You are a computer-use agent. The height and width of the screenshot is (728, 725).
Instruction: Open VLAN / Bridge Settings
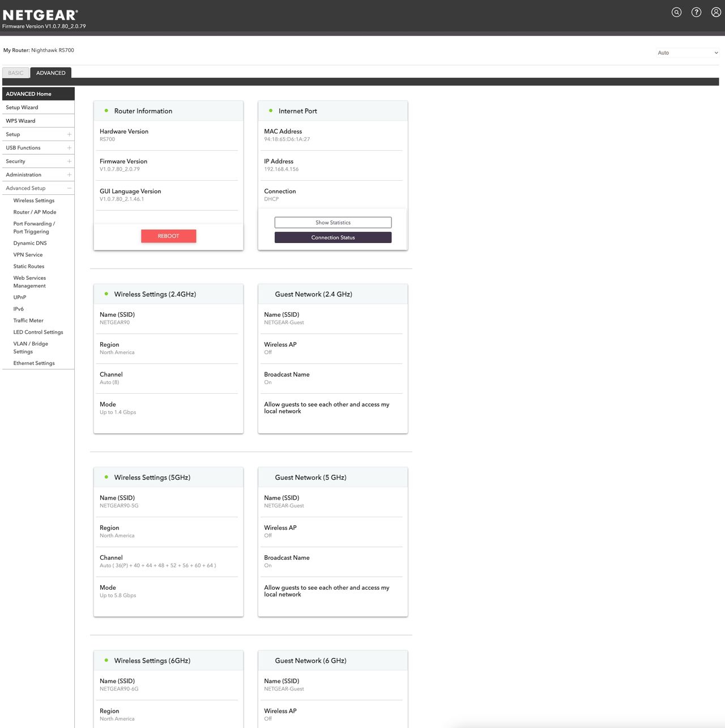(31, 348)
